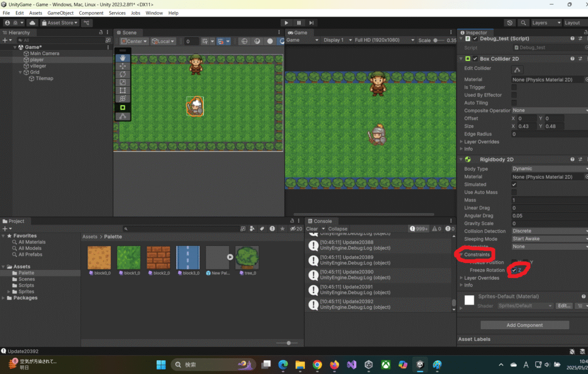Open the Undo History icon

(x=510, y=23)
